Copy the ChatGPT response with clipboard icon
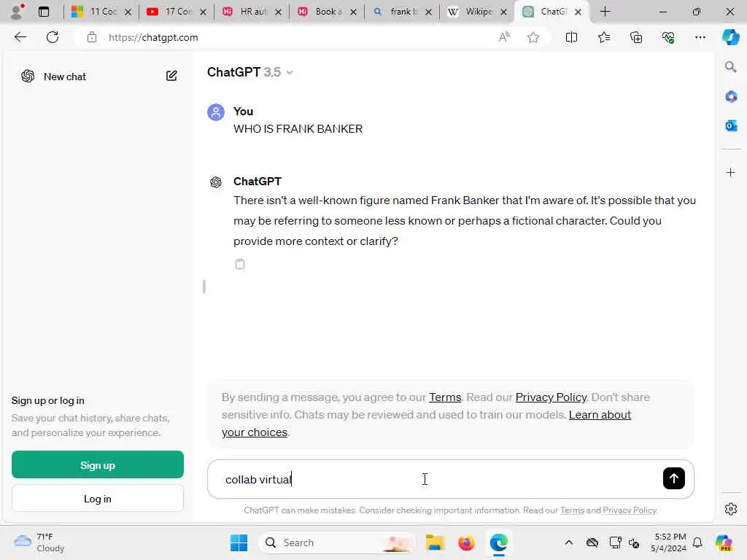The height and width of the screenshot is (560, 747). [240, 264]
